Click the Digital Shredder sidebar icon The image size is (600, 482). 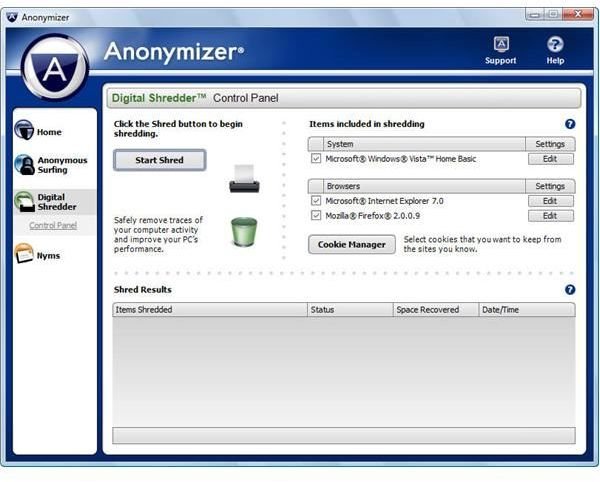coord(25,202)
